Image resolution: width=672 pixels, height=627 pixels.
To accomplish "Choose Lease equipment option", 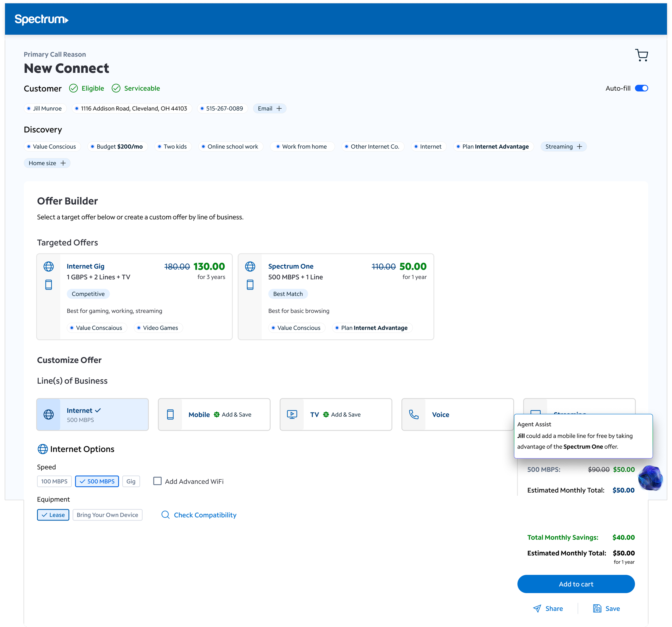I will click(53, 515).
